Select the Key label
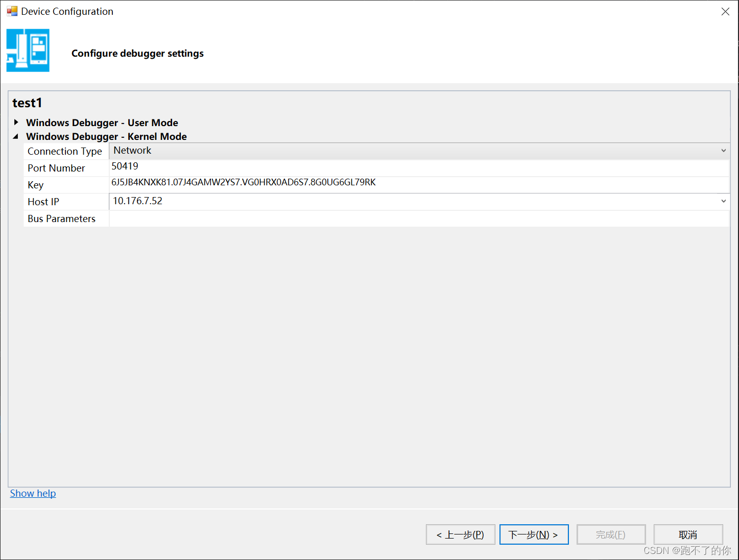 (x=35, y=185)
